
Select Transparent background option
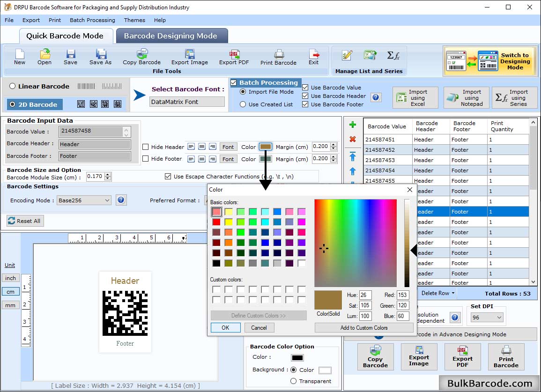pyautogui.click(x=293, y=381)
